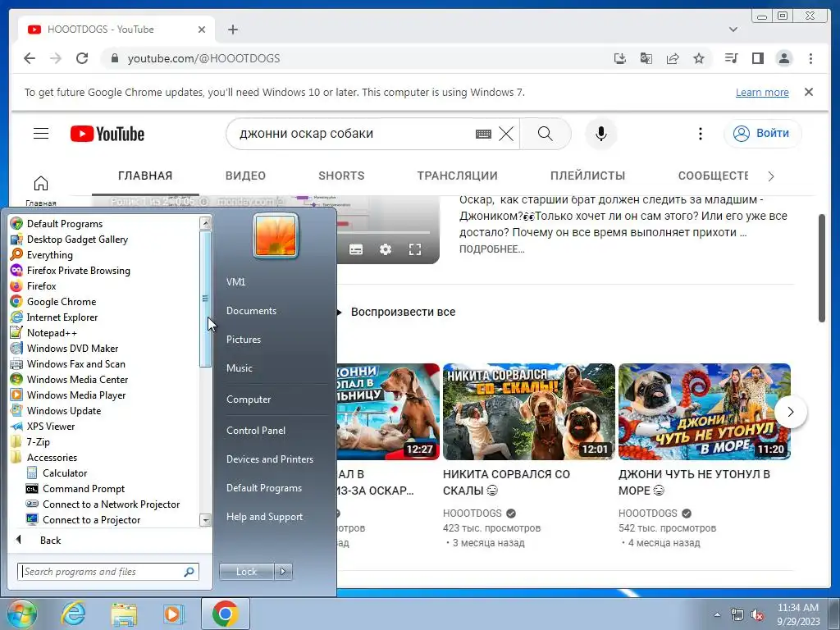840x630 pixels.
Task: Switch to the SHORTS tab
Action: 341,176
